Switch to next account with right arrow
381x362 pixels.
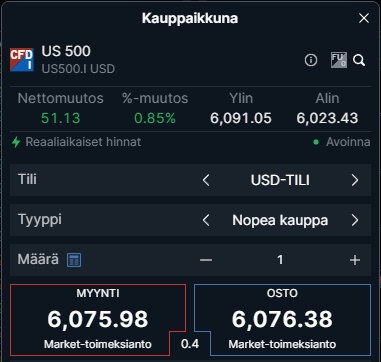tap(355, 180)
